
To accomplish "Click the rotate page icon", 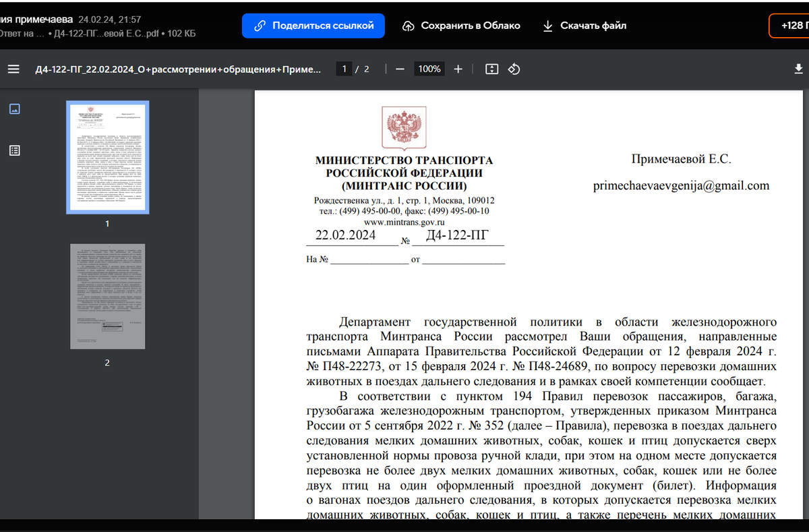I will 514,69.
